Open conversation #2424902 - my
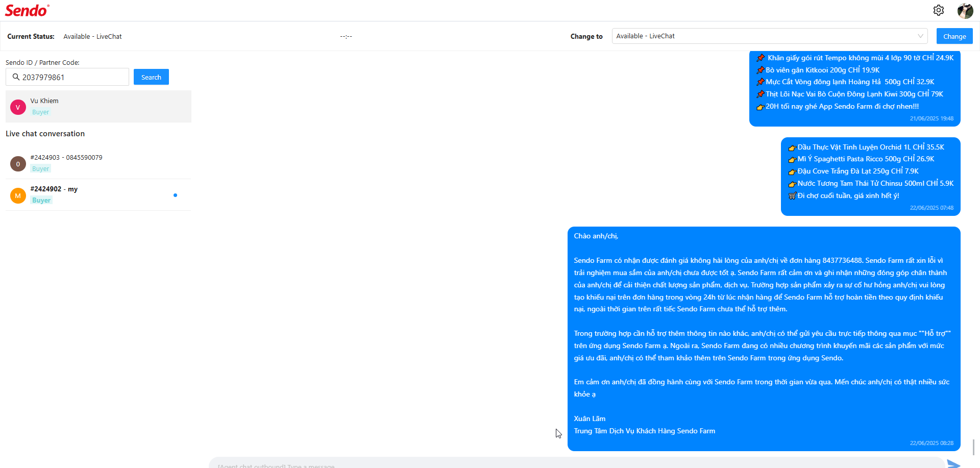This screenshot has height=468, width=980. point(99,195)
